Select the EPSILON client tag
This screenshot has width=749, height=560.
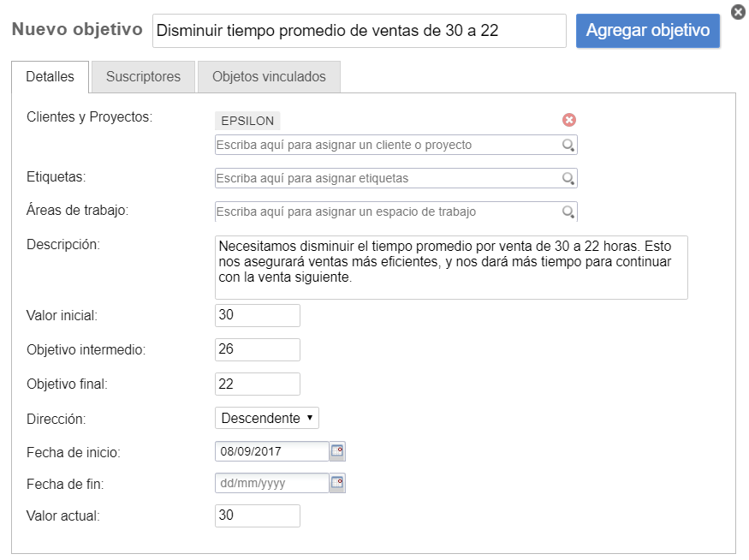point(247,121)
